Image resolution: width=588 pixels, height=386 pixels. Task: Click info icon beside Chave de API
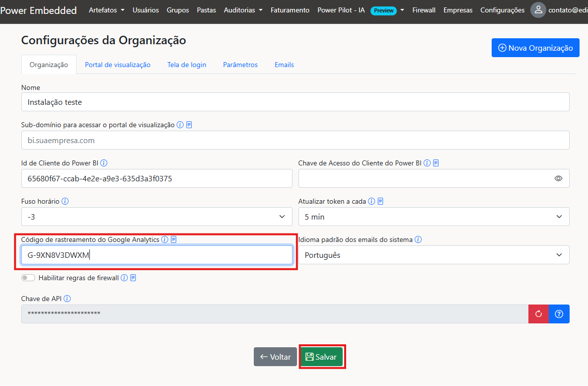(x=67, y=299)
